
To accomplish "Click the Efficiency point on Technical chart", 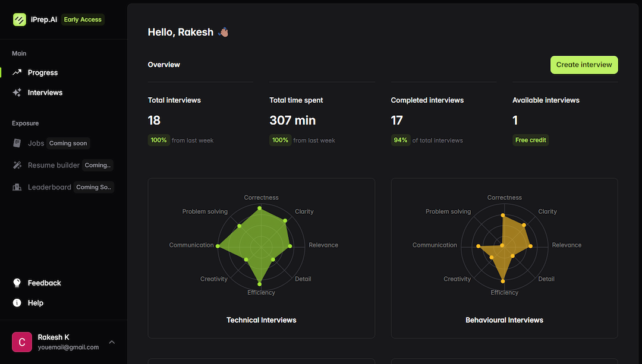I will [260, 284].
